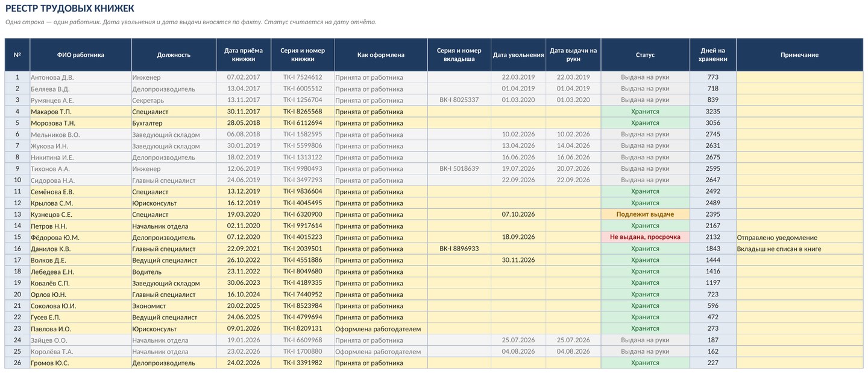Select book number "ТК-I 7524612"

pyautogui.click(x=303, y=77)
